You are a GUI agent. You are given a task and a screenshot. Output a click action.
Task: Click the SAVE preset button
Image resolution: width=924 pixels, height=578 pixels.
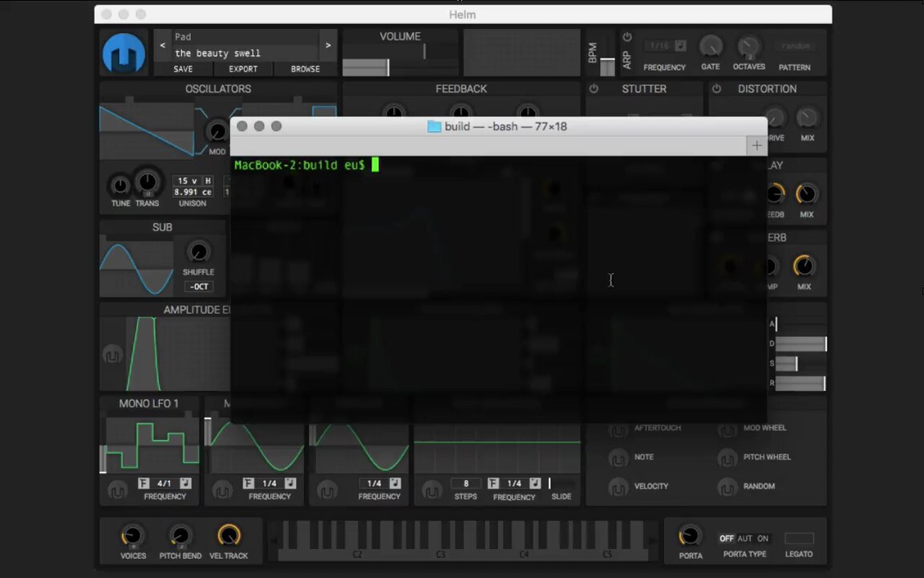point(183,69)
